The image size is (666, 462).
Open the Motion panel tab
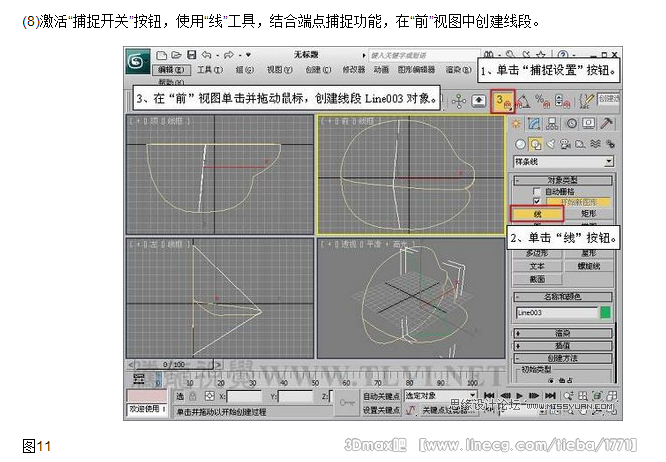[x=572, y=124]
